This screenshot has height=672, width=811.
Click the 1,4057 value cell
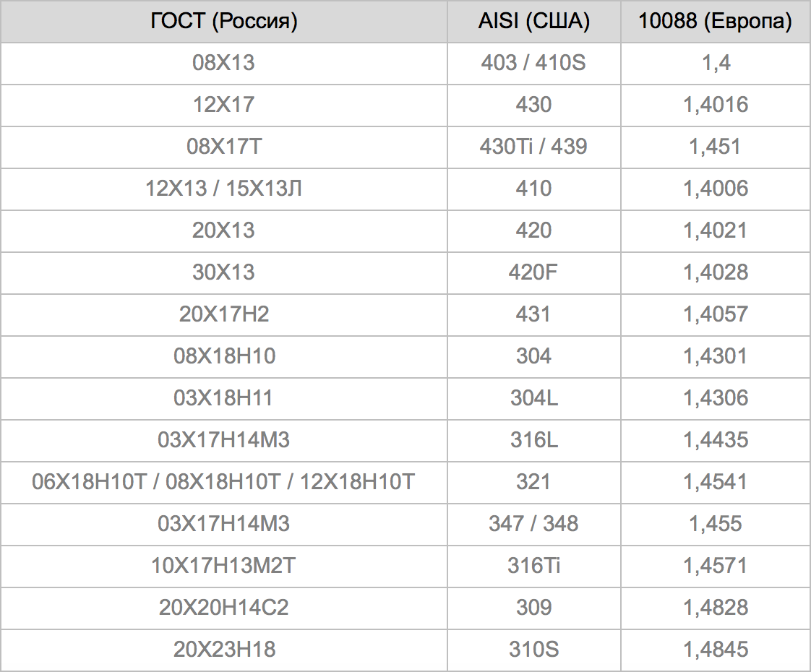click(716, 314)
